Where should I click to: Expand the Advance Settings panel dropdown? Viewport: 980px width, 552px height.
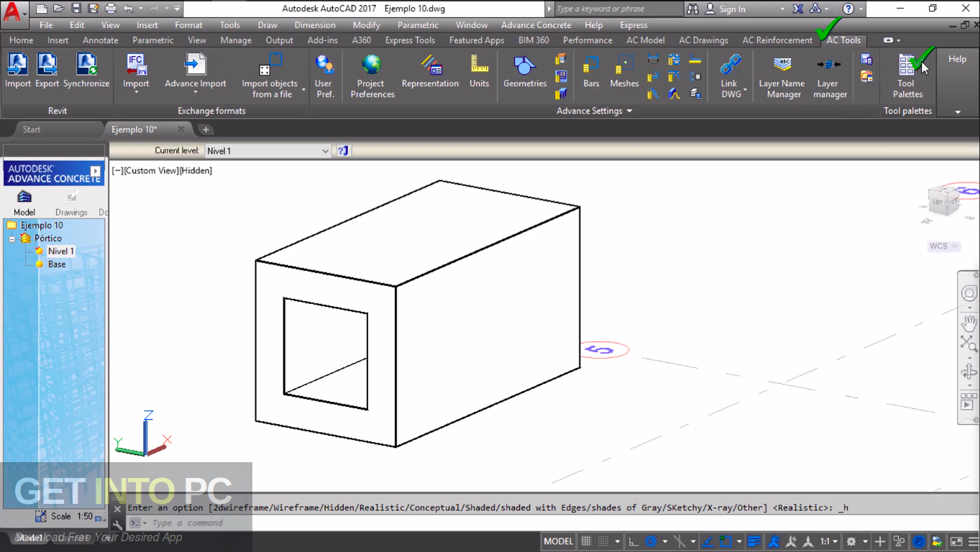pyautogui.click(x=628, y=111)
